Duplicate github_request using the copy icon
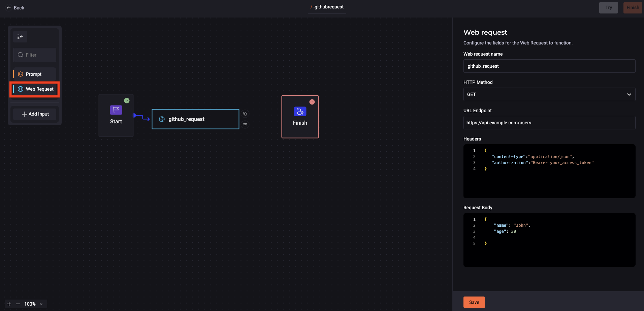Screen dimensions: 644x311 click(245, 114)
